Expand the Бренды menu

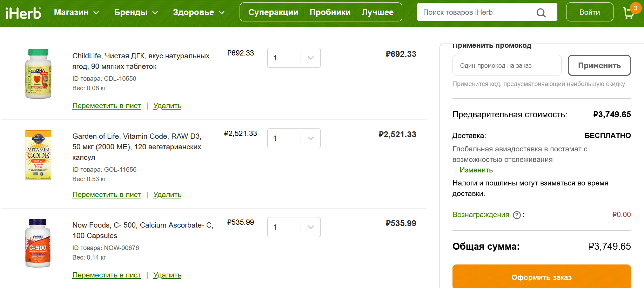(136, 12)
